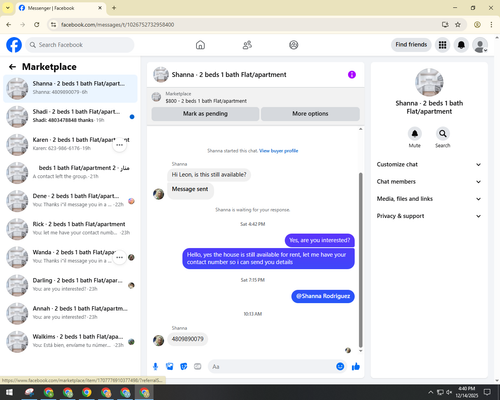Image resolution: width=500 pixels, height=400 pixels.
Task: Expand Media, files and links section
Action: [x=429, y=199]
